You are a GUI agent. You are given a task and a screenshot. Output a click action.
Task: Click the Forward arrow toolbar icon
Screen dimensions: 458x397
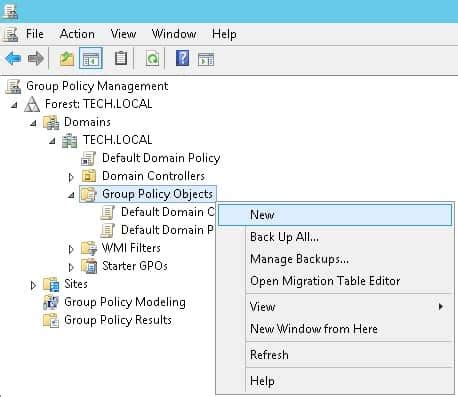[x=36, y=59]
